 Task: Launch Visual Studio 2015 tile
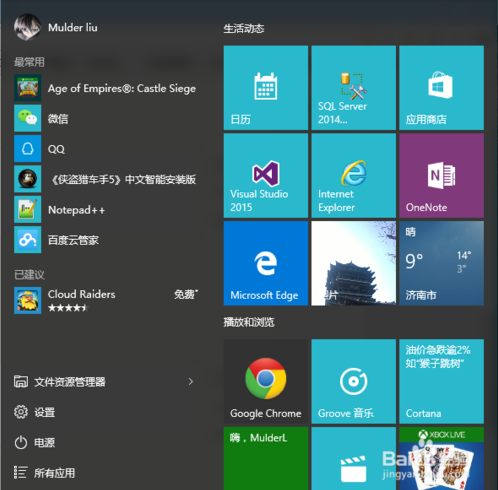coord(266,176)
